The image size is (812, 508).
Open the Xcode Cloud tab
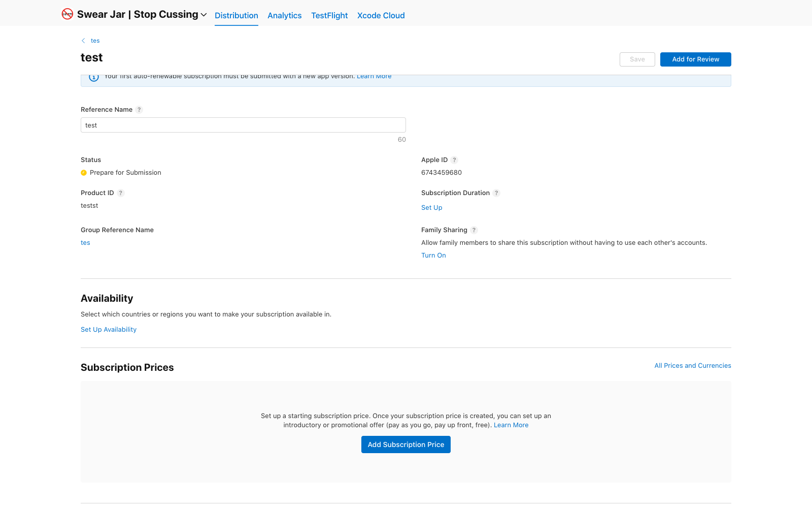tap(381, 15)
